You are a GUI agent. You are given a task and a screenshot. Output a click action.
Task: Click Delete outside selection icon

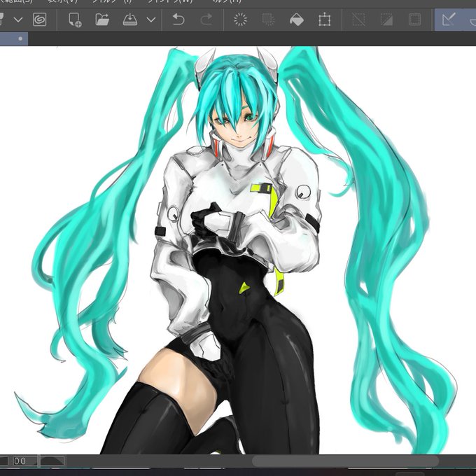[x=268, y=20]
